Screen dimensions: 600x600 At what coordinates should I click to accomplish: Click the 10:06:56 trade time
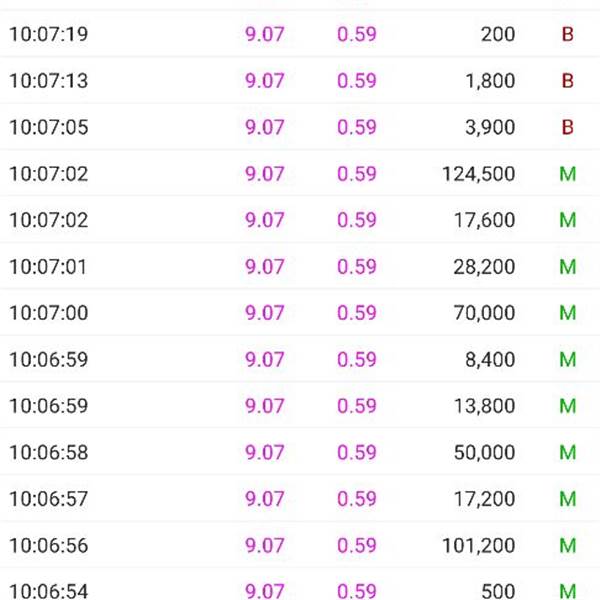click(48, 545)
